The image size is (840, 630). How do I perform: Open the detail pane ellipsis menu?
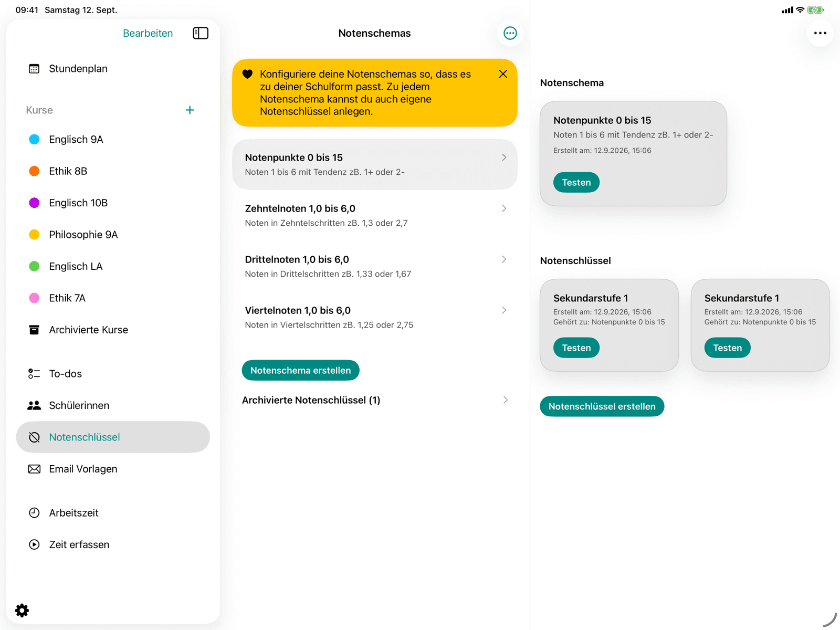[820, 33]
